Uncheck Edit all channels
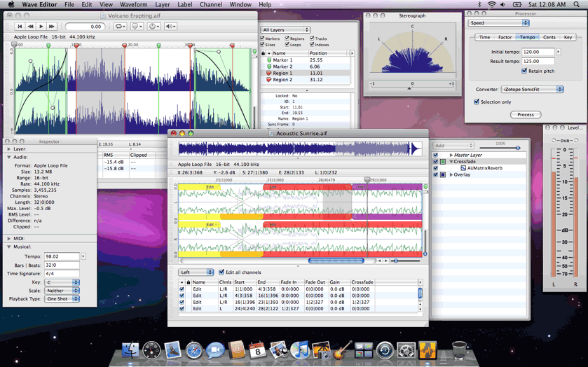Image resolution: width=588 pixels, height=367 pixels. [x=221, y=272]
